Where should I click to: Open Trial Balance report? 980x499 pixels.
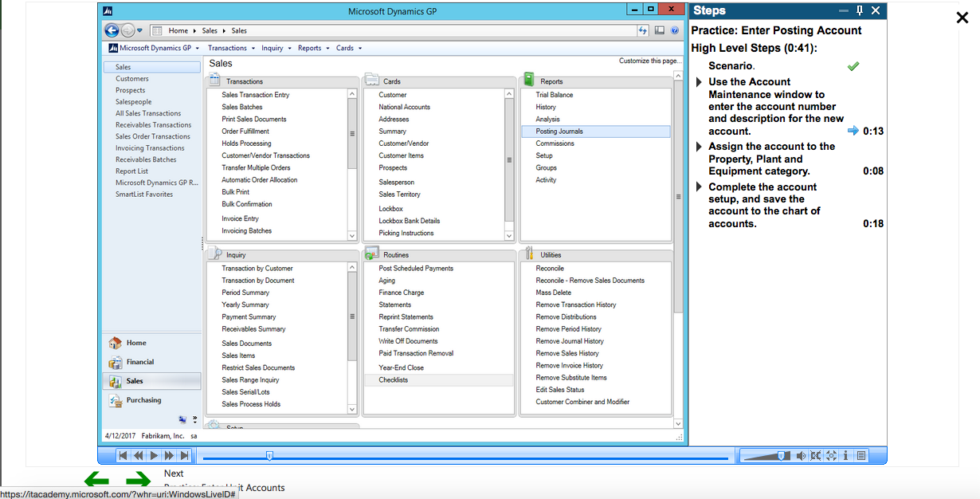(x=555, y=95)
